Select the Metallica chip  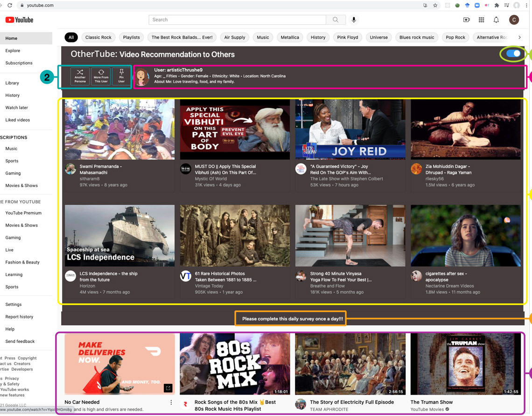[290, 37]
